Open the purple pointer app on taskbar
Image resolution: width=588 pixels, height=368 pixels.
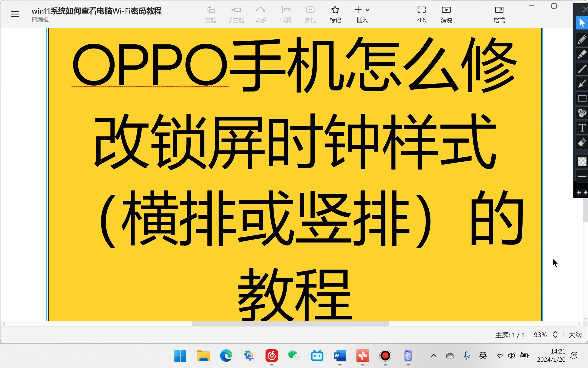[x=408, y=356]
